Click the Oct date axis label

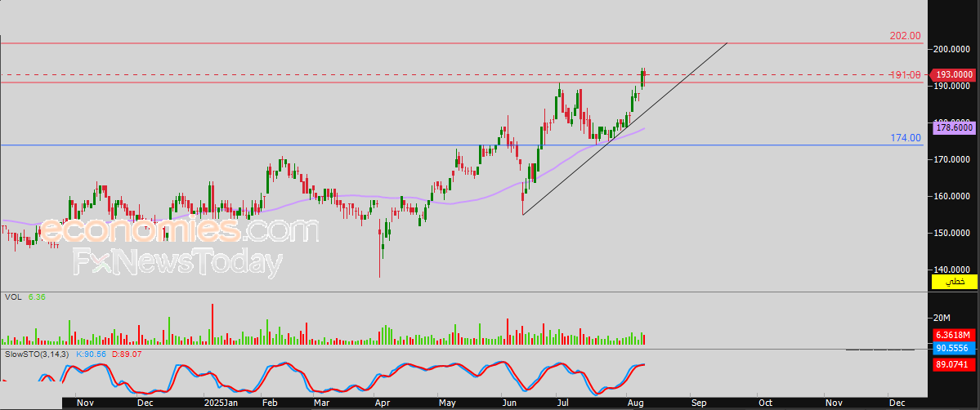tap(765, 403)
